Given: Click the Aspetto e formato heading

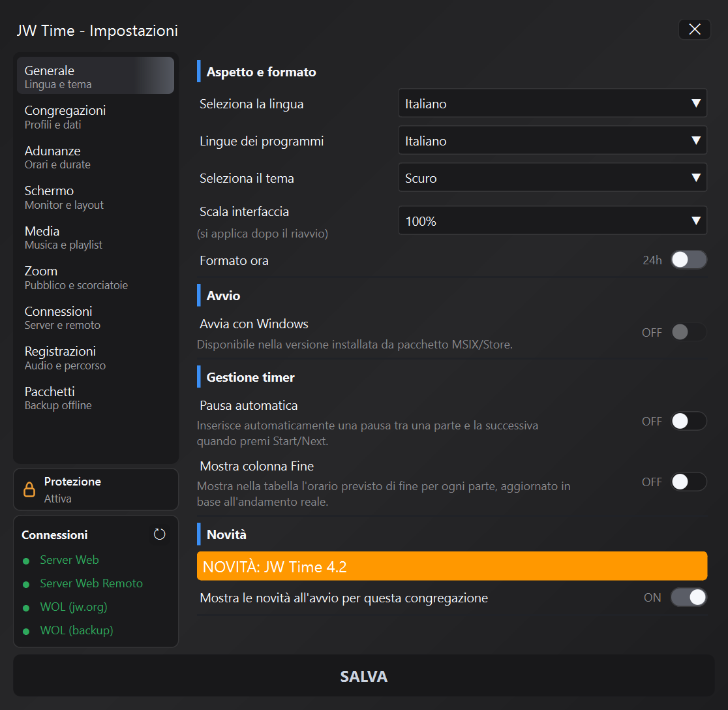Looking at the screenshot, I should (x=261, y=72).
